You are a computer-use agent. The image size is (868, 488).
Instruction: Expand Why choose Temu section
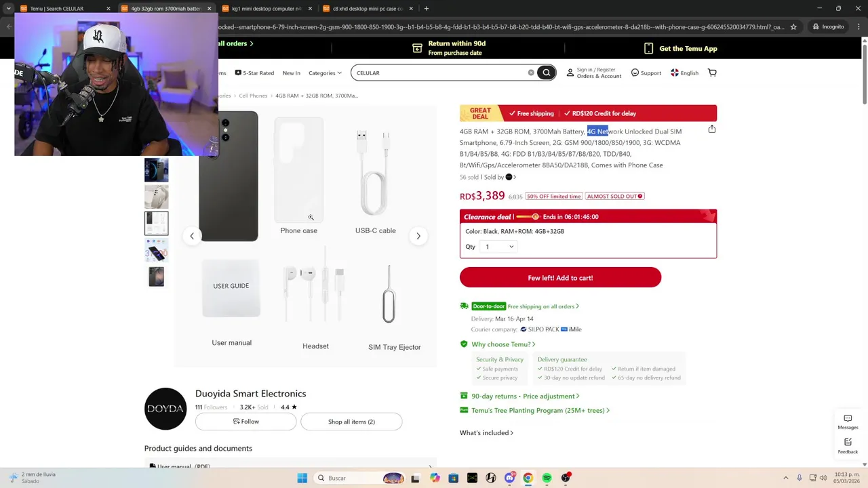[x=503, y=344]
